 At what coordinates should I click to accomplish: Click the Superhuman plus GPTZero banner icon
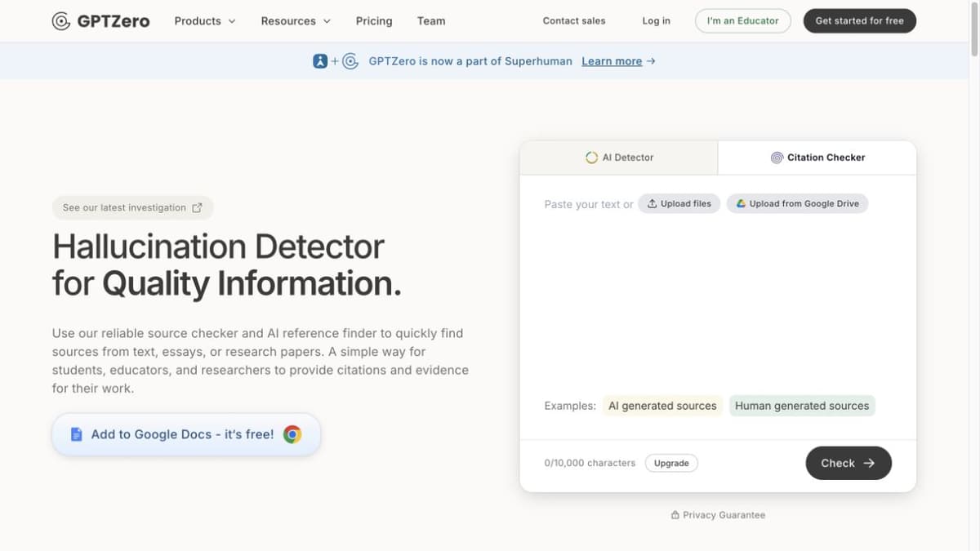pos(336,61)
